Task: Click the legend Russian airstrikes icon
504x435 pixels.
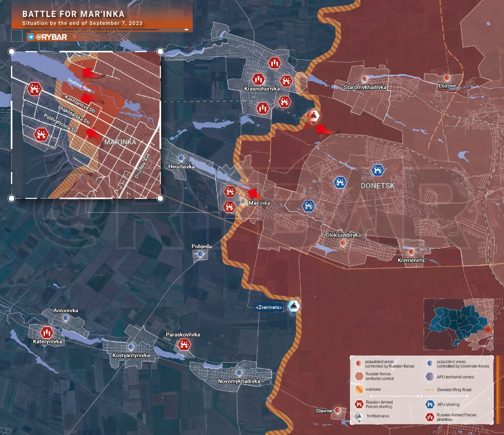Action: (x=430, y=417)
